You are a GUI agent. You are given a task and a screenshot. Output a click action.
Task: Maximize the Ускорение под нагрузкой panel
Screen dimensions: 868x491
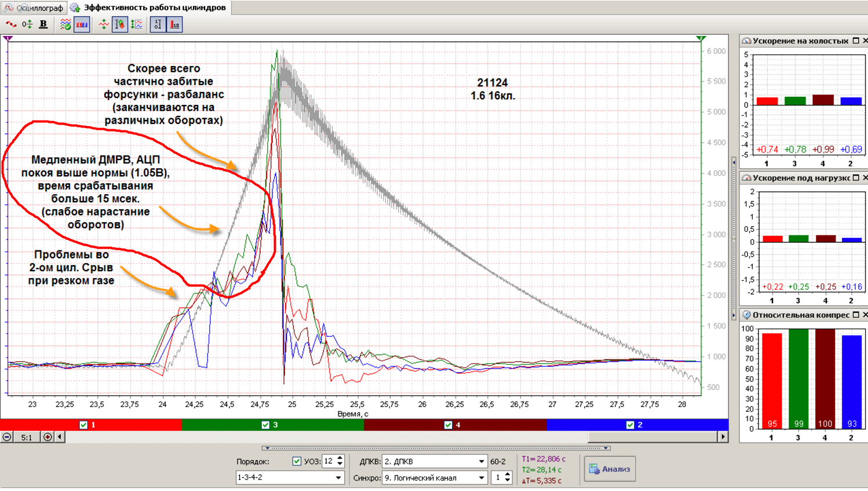(x=856, y=178)
